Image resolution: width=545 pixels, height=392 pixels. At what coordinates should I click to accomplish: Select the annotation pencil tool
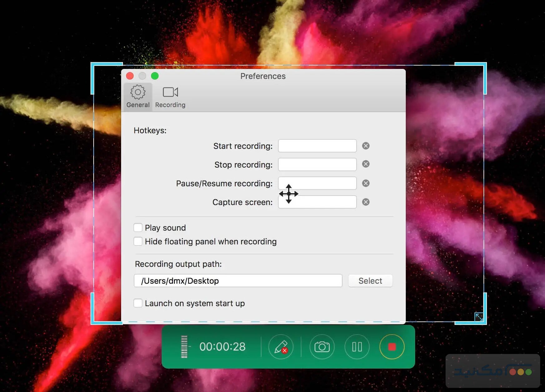pos(281,346)
